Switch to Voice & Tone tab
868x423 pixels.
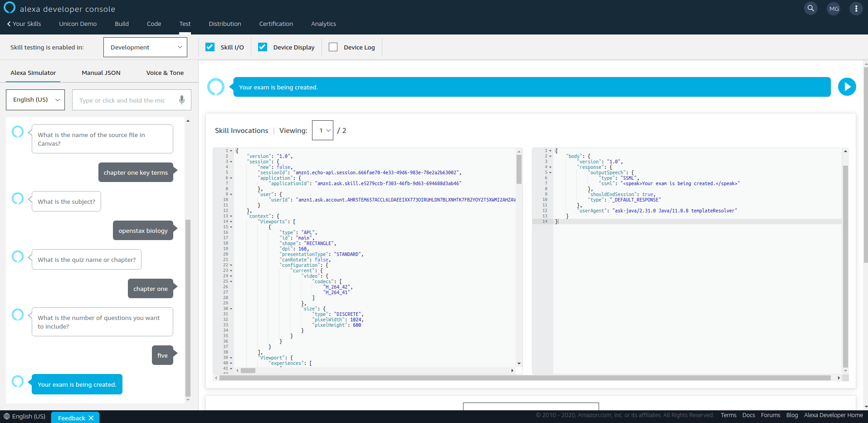pyautogui.click(x=165, y=73)
